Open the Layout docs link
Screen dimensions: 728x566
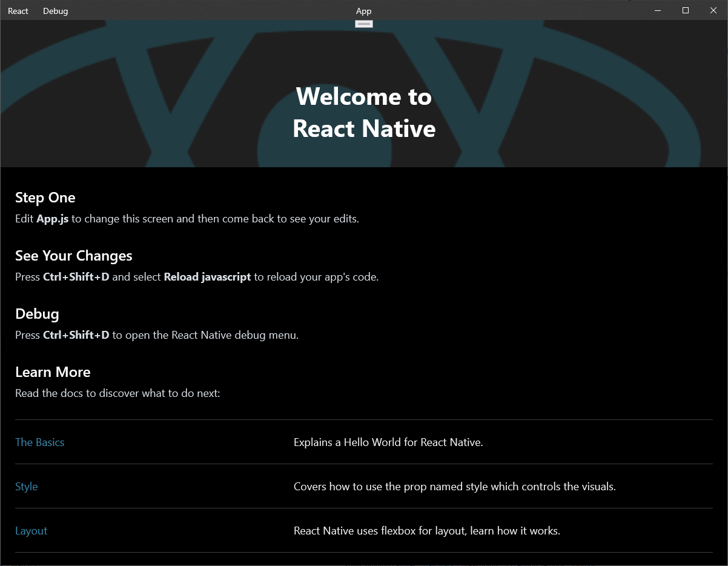pos(31,531)
